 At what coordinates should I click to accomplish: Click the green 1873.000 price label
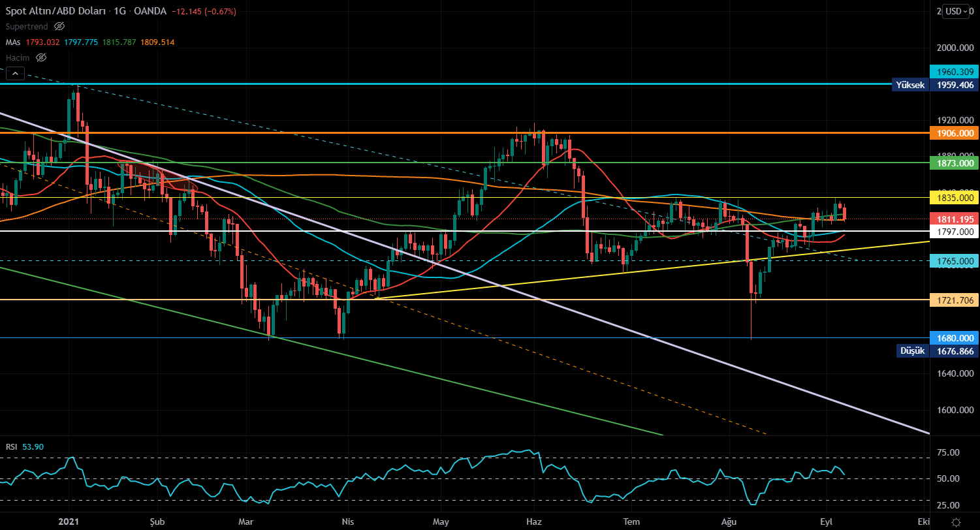pos(954,163)
